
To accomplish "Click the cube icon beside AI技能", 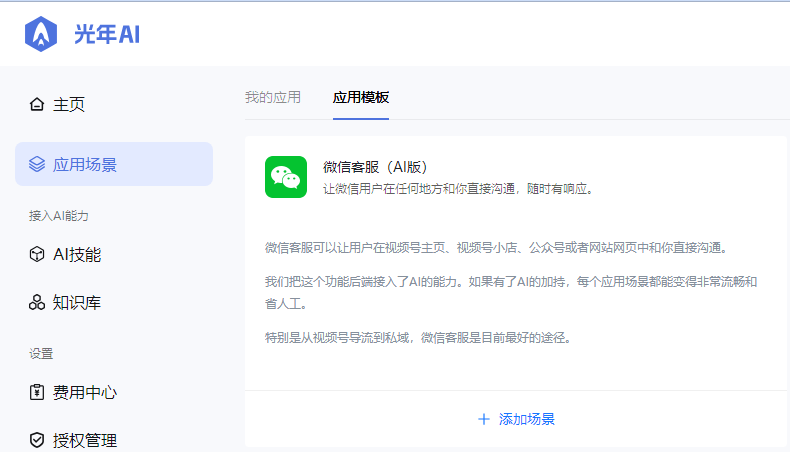I will coord(37,254).
